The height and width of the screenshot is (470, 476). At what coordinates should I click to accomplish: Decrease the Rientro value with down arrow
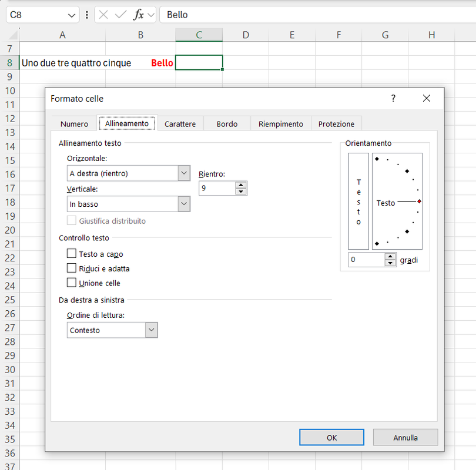coord(241,192)
